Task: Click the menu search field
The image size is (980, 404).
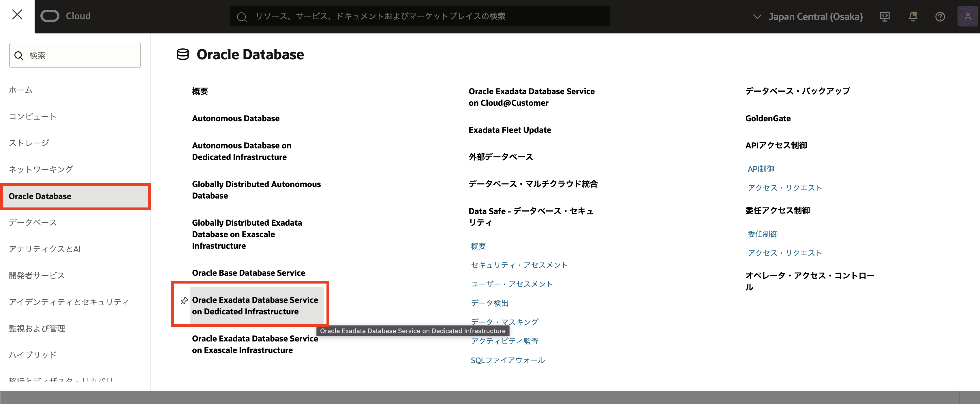Action: point(75,56)
